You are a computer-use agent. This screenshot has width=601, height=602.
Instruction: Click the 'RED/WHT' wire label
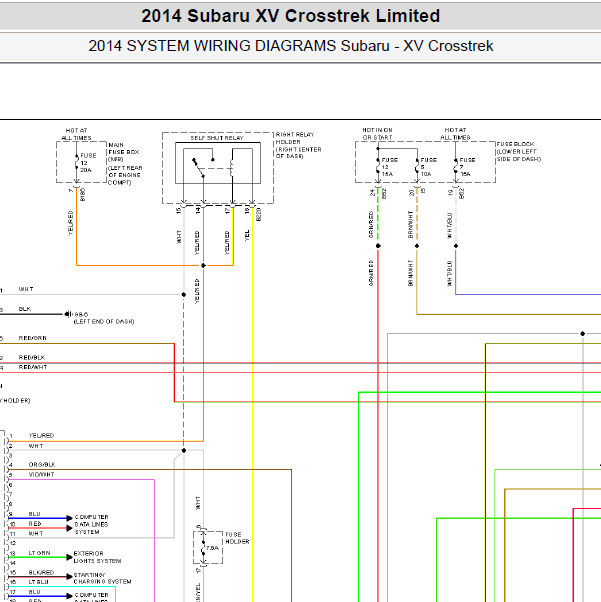pos(33,367)
